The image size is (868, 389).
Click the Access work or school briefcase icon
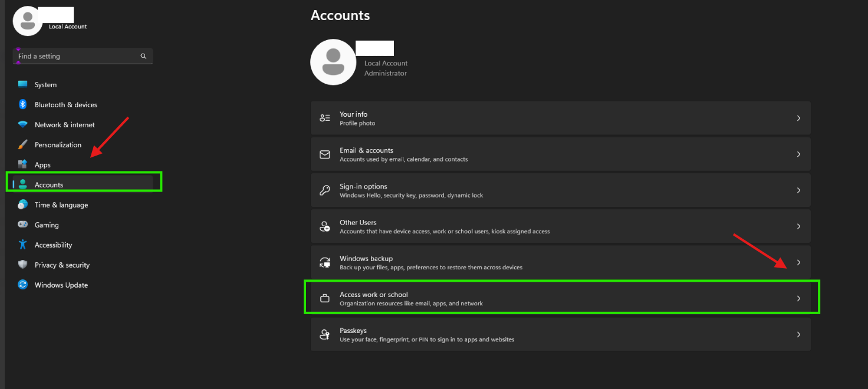[325, 298]
